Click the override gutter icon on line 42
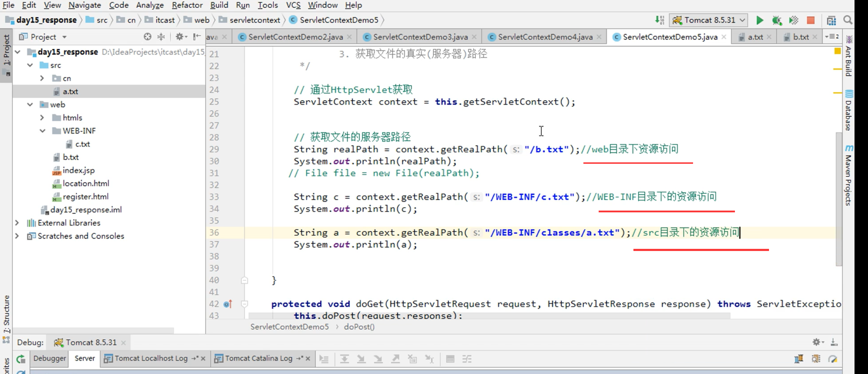The width and height of the screenshot is (868, 374). 228,304
